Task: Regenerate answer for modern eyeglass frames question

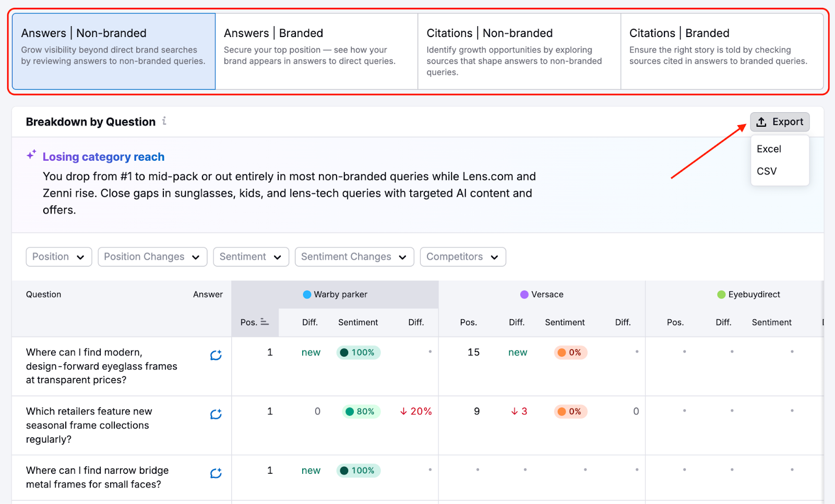Action: (216, 355)
